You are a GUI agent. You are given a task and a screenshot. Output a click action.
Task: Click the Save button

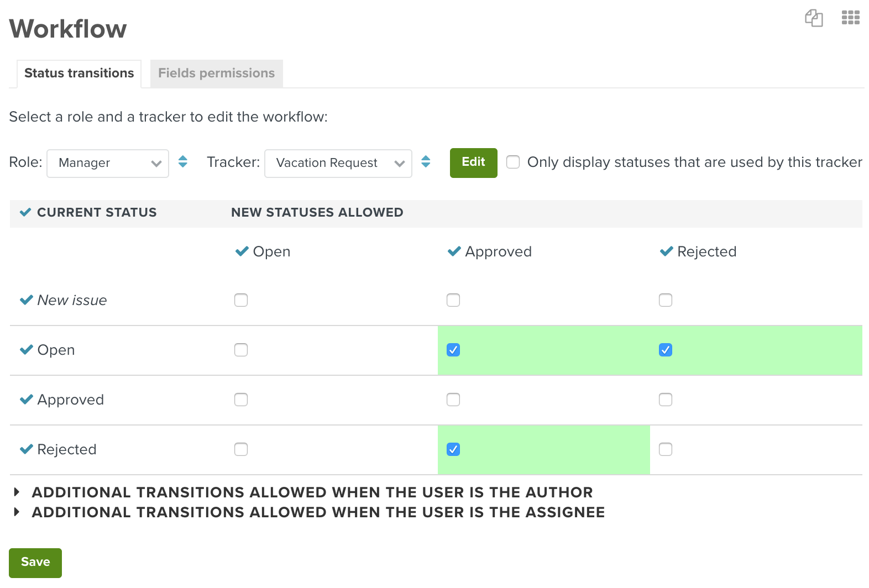[x=35, y=563]
